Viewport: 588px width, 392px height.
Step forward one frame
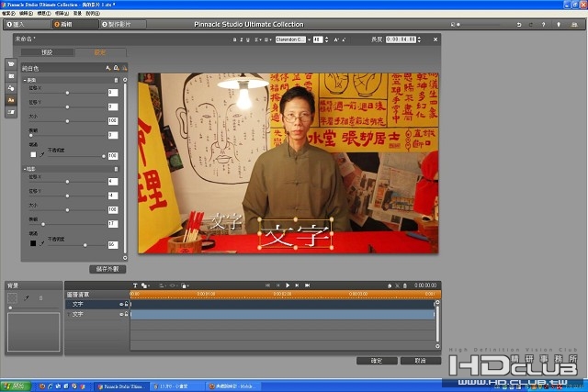[297, 286]
